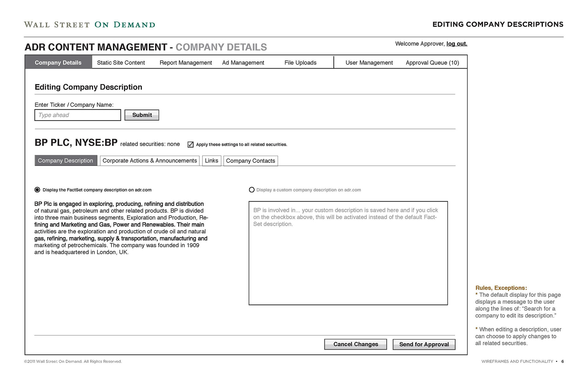View Approval Queue (10) tab
Viewport: 588px width, 380px height.
432,63
